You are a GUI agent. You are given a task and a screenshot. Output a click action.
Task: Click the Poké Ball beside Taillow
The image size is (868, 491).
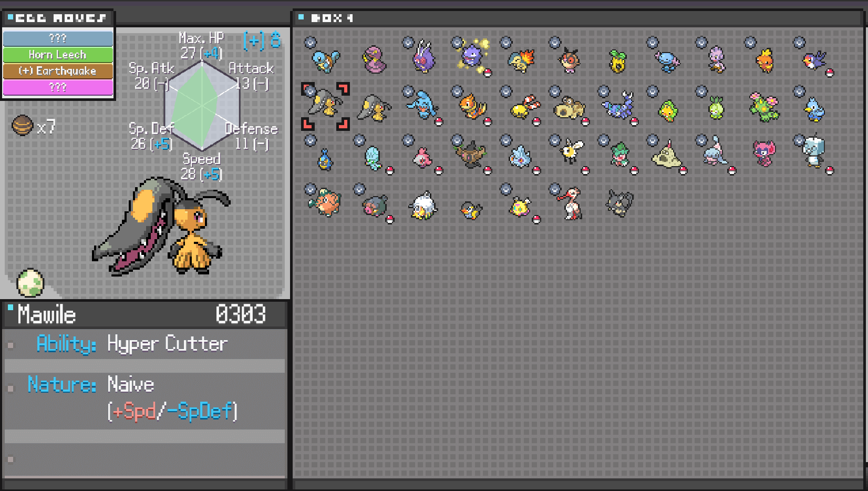tap(830, 73)
